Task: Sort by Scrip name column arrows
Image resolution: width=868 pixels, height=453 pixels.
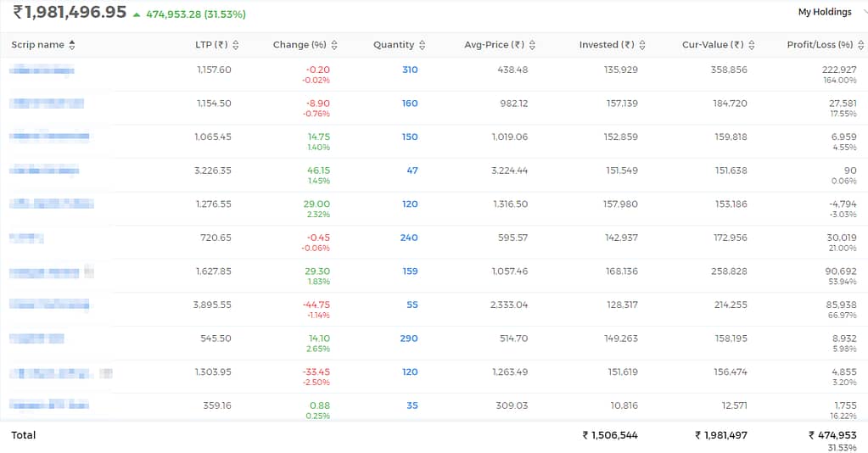Action: coord(72,45)
